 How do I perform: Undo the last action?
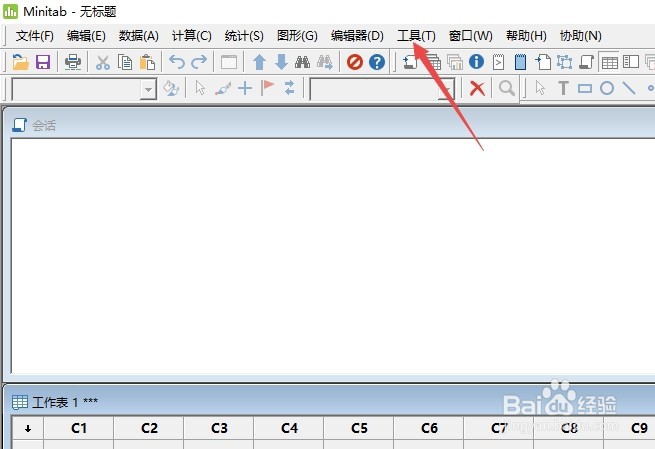coord(177,62)
